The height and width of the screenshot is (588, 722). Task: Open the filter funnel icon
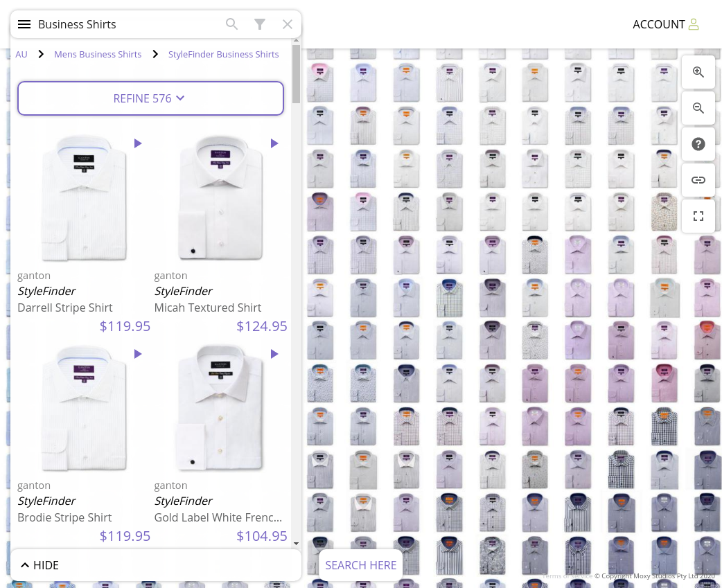(260, 24)
